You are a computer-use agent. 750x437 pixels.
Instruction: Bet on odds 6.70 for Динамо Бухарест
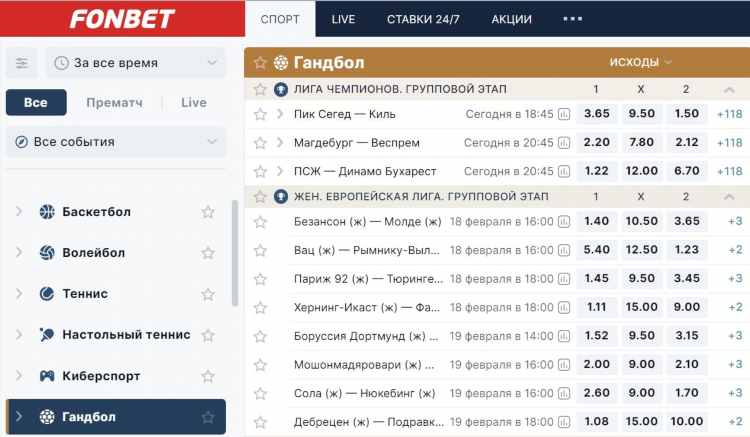point(686,171)
